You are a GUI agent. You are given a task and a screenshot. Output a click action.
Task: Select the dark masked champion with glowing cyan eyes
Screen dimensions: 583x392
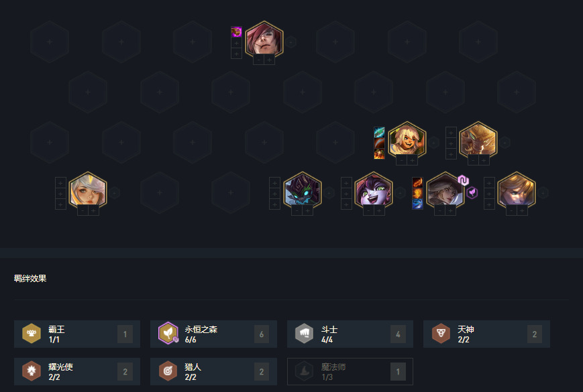303,190
